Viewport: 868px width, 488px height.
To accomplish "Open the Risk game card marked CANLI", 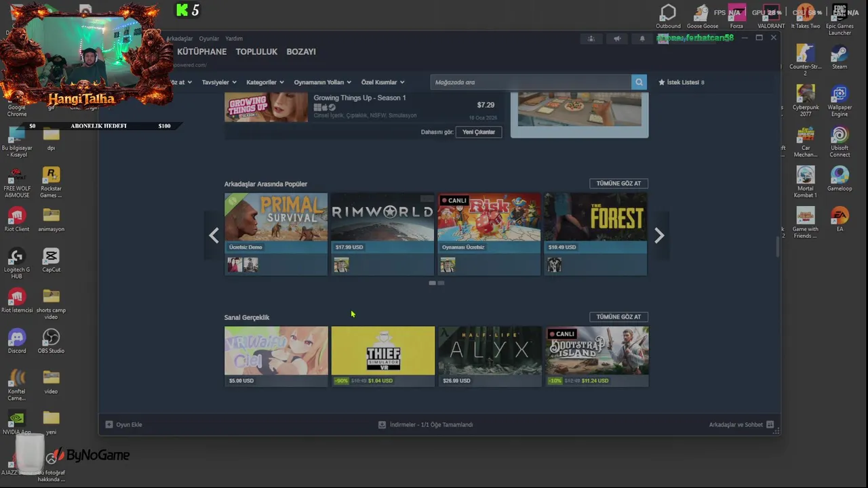I will [x=489, y=234].
